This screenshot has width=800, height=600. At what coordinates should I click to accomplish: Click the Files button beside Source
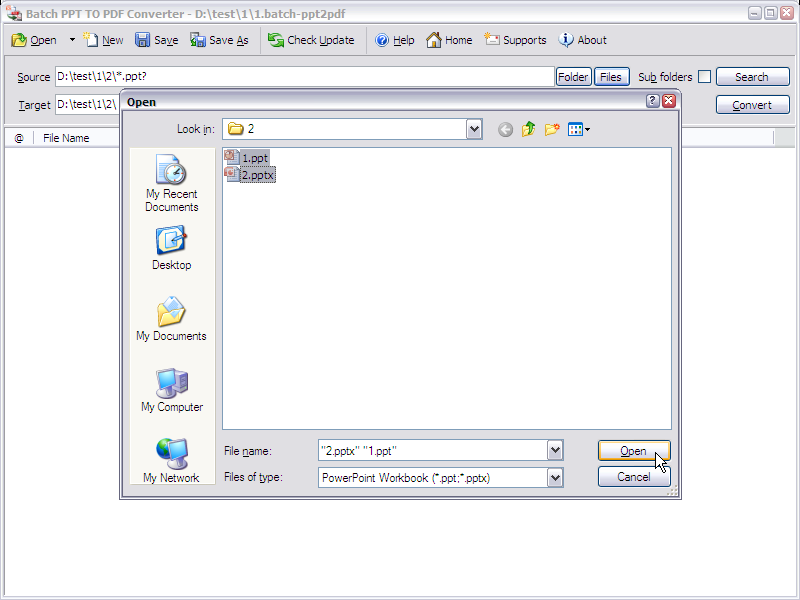tap(611, 77)
